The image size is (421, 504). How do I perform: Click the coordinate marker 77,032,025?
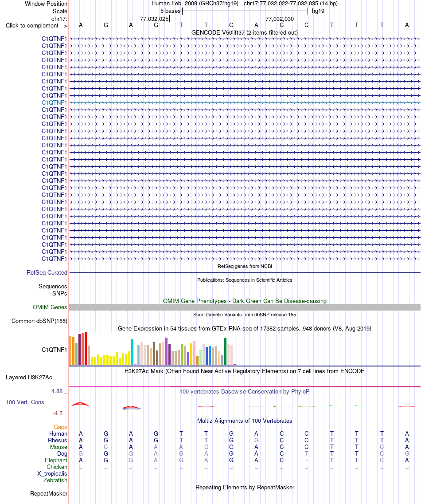(154, 19)
